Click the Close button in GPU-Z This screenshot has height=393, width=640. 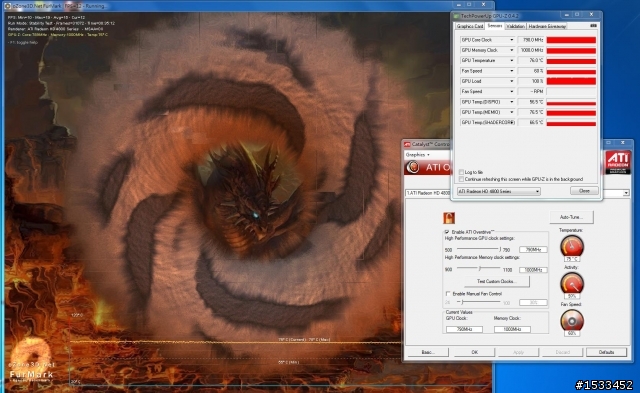(584, 191)
